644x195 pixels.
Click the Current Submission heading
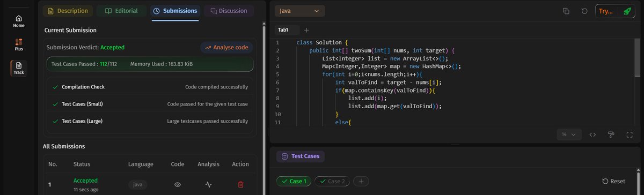(70, 31)
